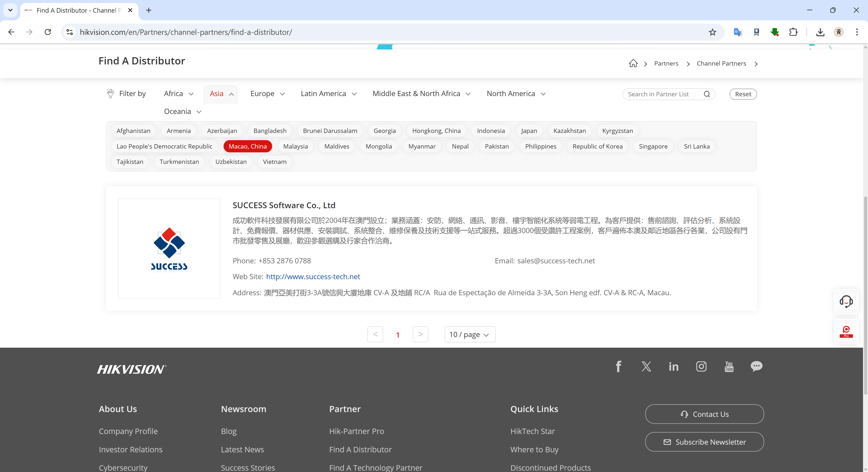
Task: Select the Malaysia country filter
Action: 295,146
